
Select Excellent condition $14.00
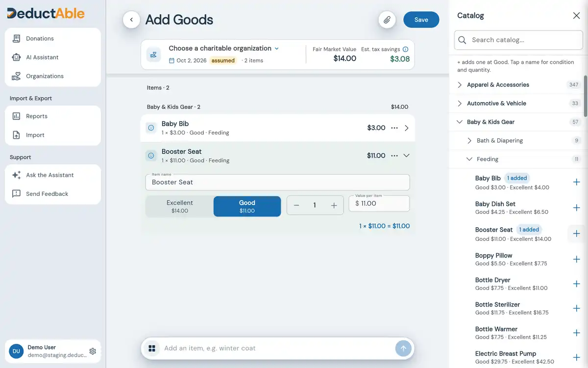point(180,207)
